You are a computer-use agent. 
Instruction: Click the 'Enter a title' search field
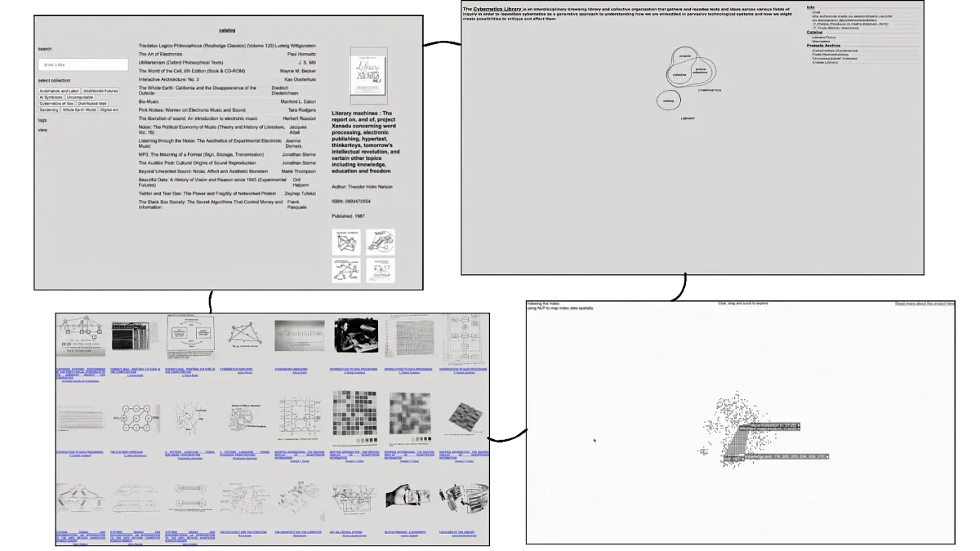[x=82, y=64]
